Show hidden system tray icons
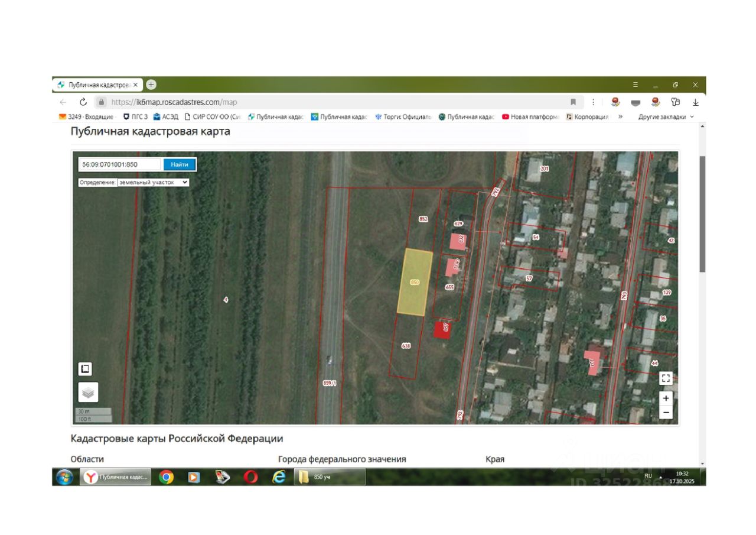 pyautogui.click(x=661, y=476)
